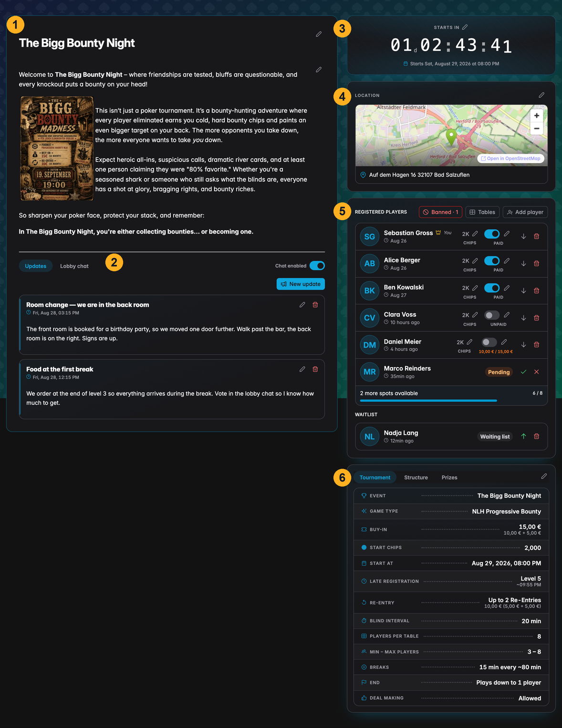Edit Ben Kowalski's payment details
The height and width of the screenshot is (728, 562).
click(x=507, y=288)
